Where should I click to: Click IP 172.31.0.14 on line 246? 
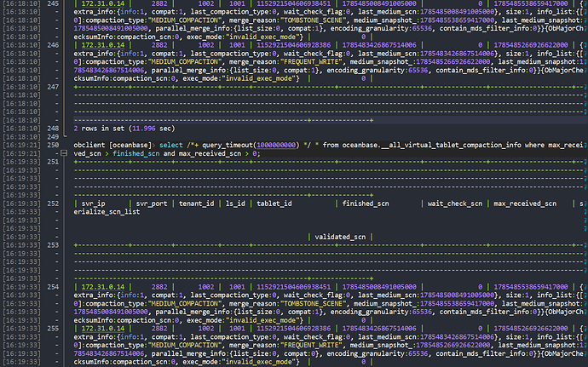pyautogui.click(x=103, y=45)
